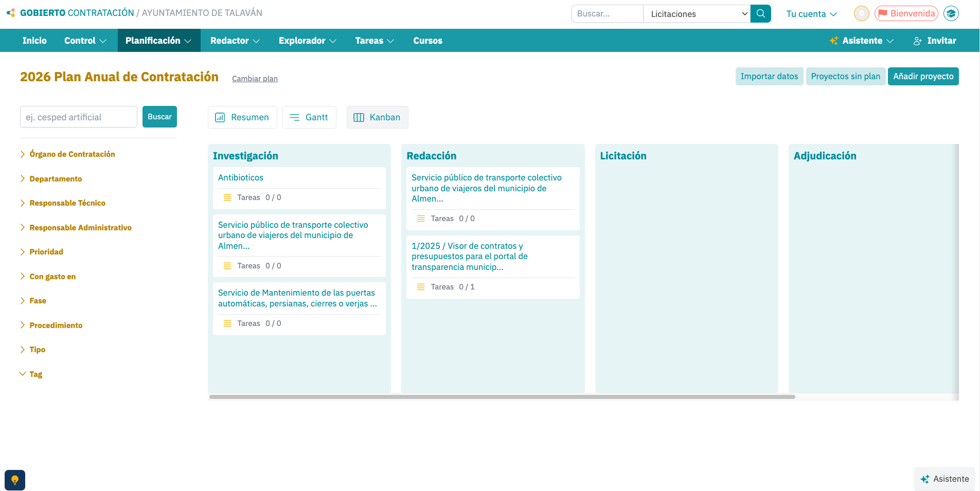Collapse the Tag filter section
The width and height of the screenshot is (980, 491).
pos(35,374)
